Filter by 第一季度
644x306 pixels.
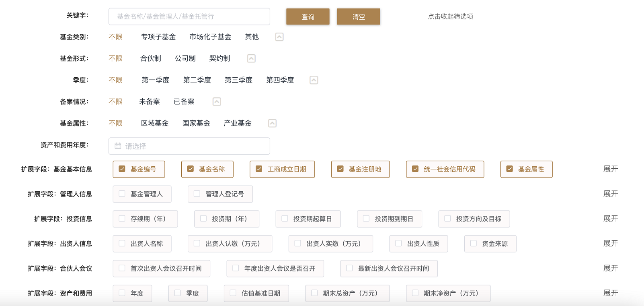[x=156, y=80]
